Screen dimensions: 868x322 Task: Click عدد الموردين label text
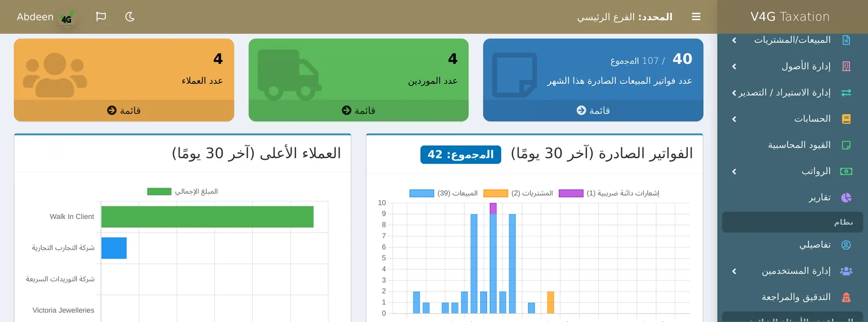click(x=433, y=81)
